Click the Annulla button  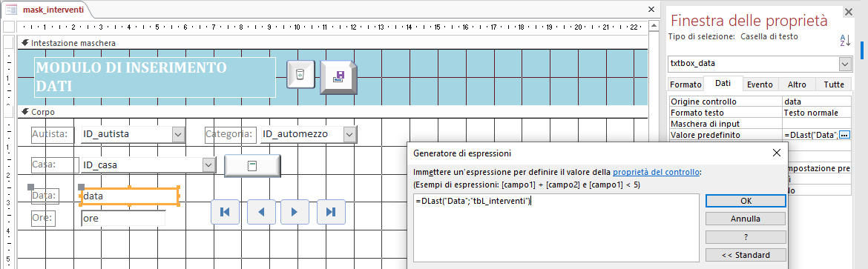[x=745, y=219]
